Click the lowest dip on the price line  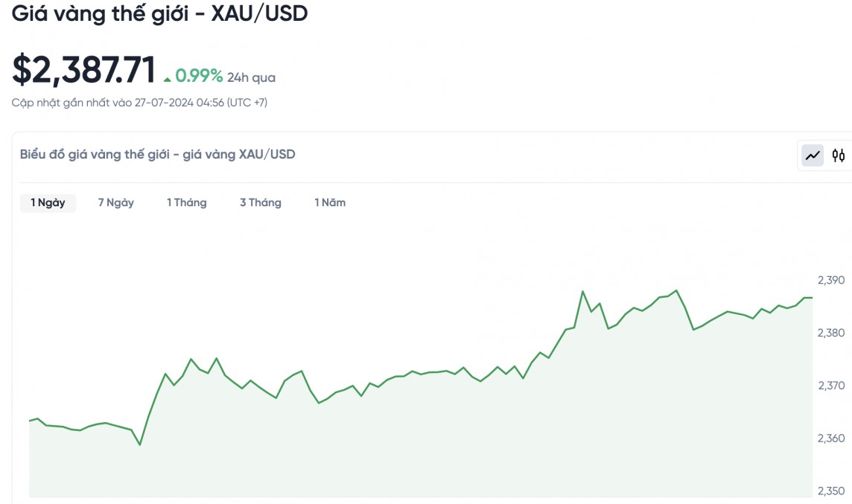click(x=140, y=445)
